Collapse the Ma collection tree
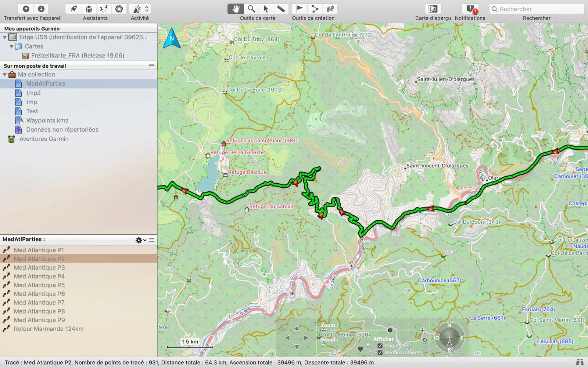This screenshot has height=368, width=588. click(x=5, y=74)
